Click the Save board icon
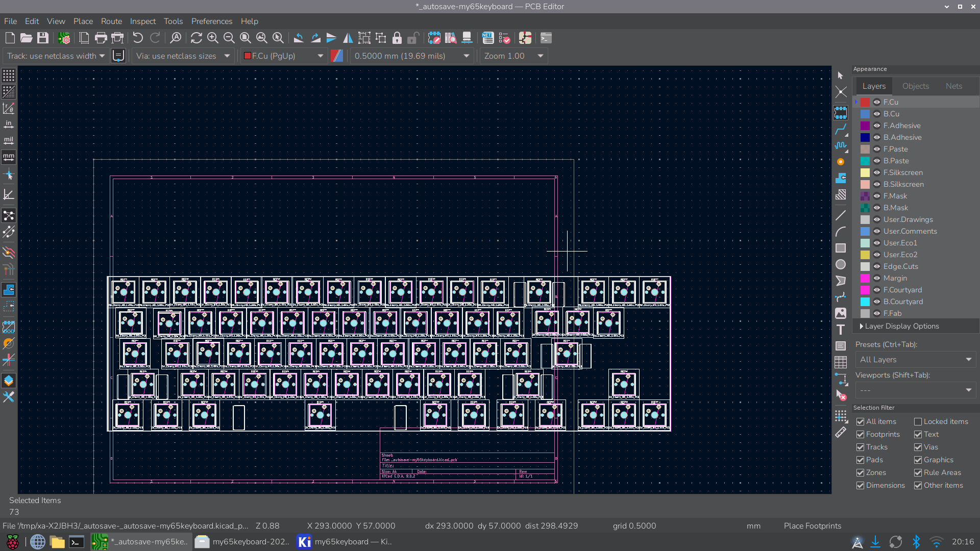 pos(43,38)
